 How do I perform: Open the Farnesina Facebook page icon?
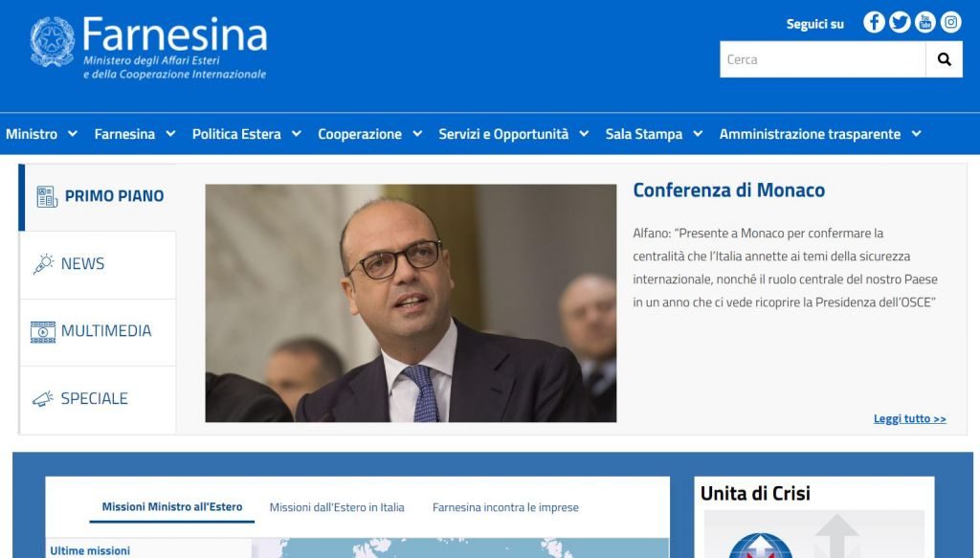coord(874,23)
